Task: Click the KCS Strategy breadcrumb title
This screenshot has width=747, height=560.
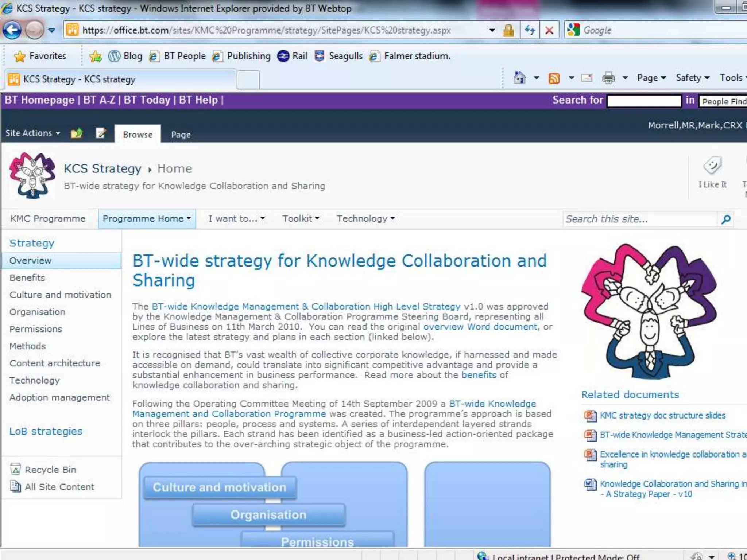Action: coord(102,168)
